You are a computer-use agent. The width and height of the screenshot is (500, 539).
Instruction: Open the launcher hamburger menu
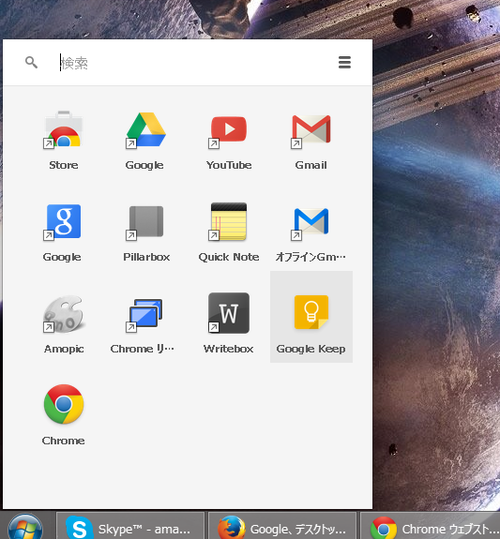click(345, 62)
